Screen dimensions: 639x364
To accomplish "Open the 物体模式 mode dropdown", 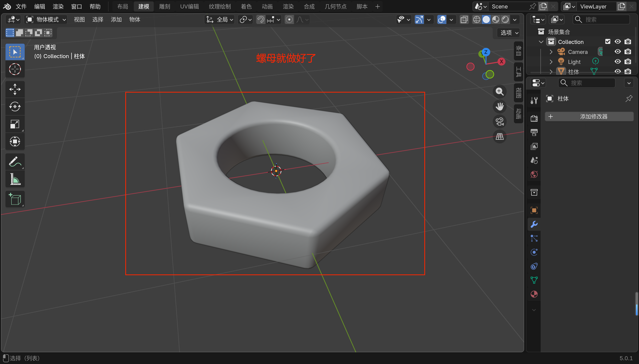I will pyautogui.click(x=46, y=19).
